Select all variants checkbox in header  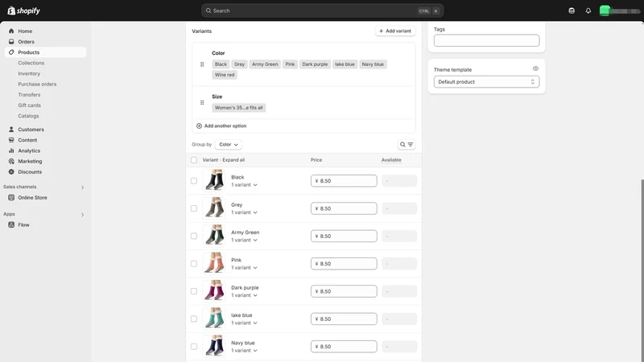(194, 160)
